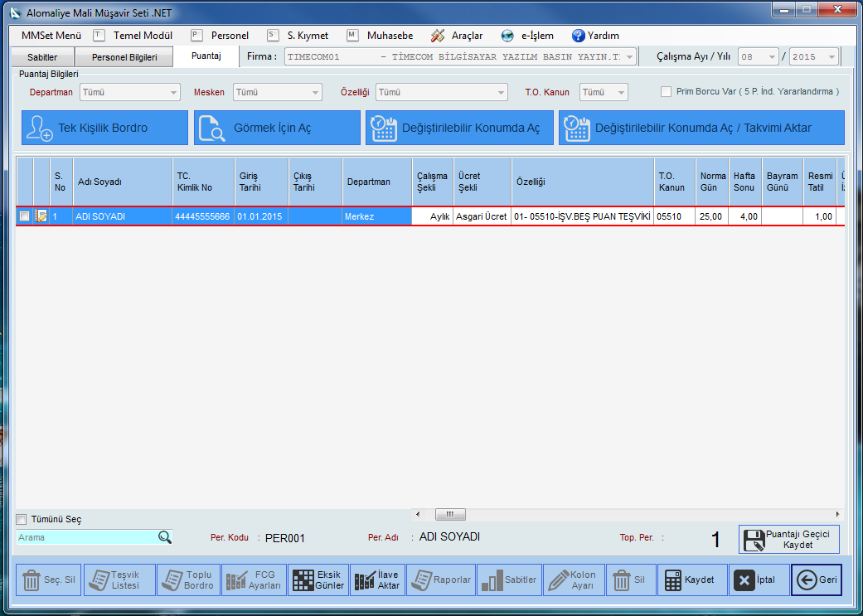Select the Puantaj tab
The height and width of the screenshot is (616, 863).
[x=206, y=56]
